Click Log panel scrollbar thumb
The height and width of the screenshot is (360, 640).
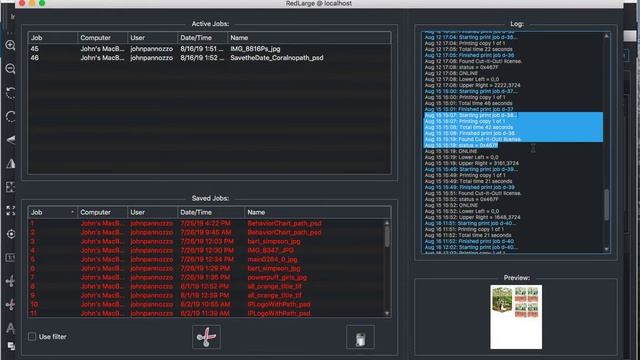pyautogui.click(x=606, y=204)
